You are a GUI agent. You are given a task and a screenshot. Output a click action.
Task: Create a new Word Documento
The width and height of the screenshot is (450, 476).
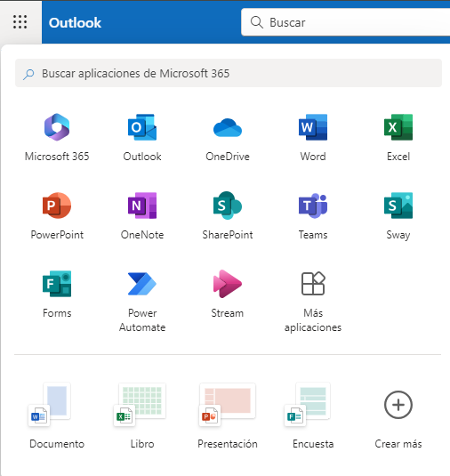click(57, 415)
